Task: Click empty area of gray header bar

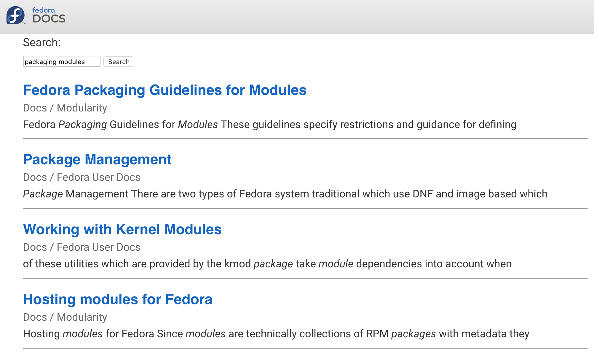Action: [326, 17]
